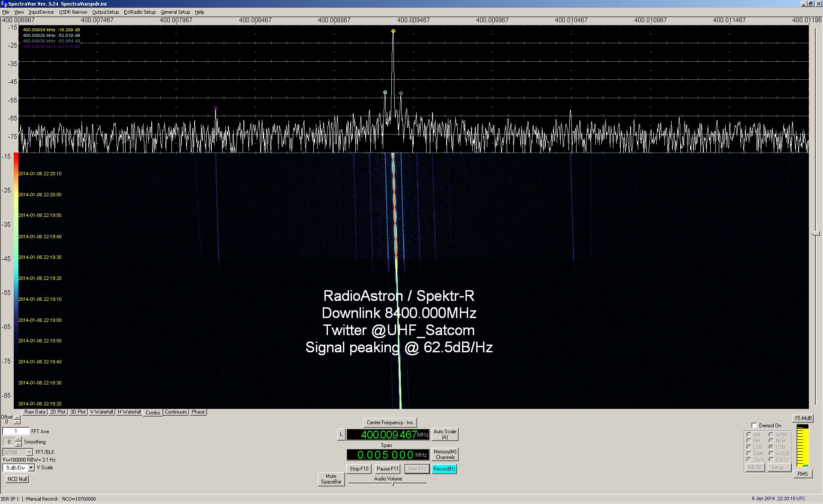Select the USB demodulation radio button
Viewport: 823px width, 504px height.
[x=771, y=447]
